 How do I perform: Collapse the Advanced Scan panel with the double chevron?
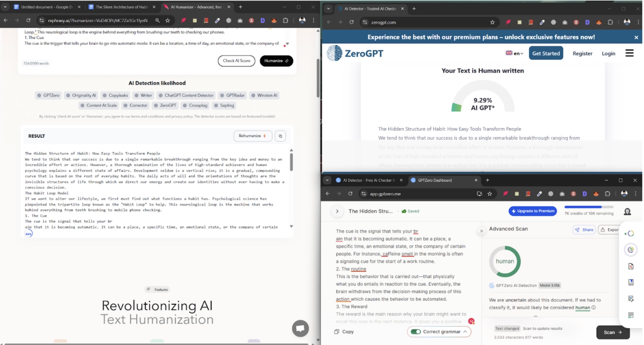482,231
